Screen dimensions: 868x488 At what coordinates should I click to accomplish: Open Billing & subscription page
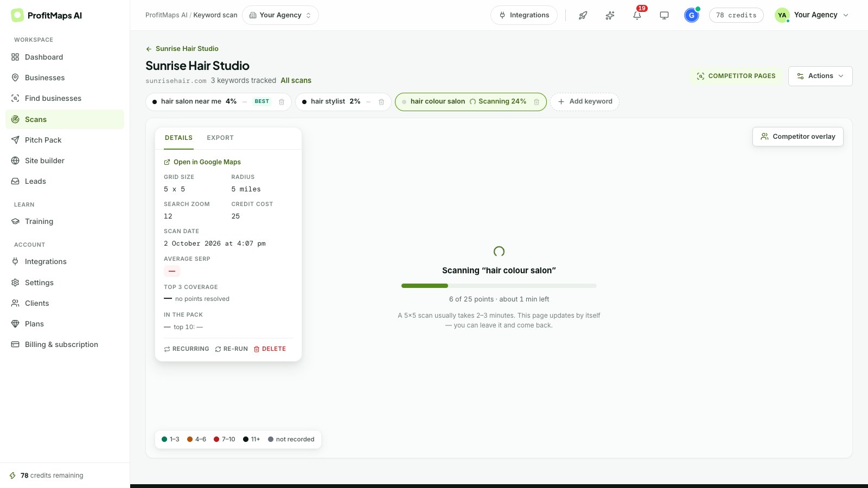[65, 344]
